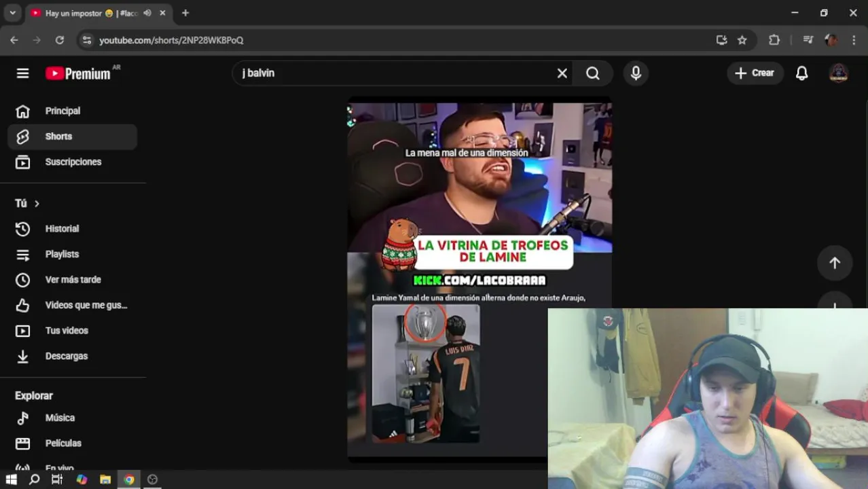
Task: Close the Hay un impostor tab
Action: point(162,13)
